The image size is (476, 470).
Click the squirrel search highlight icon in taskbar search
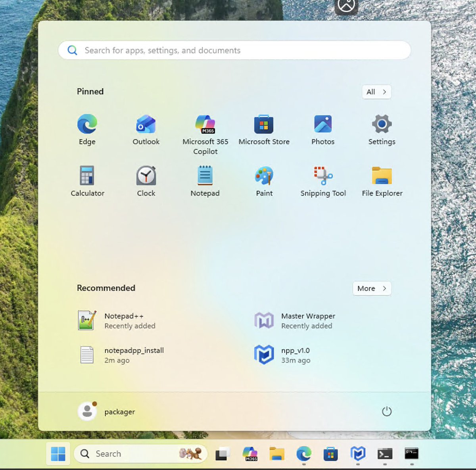(x=190, y=453)
